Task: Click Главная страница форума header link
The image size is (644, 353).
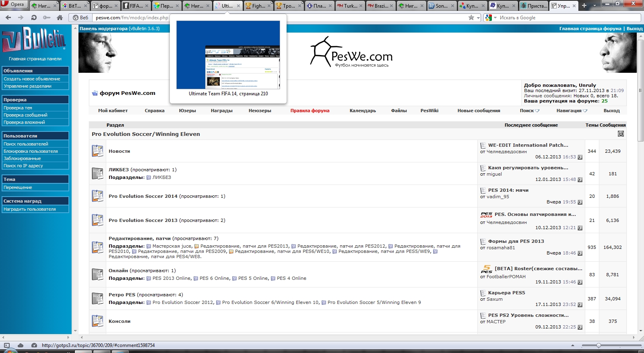Action: [590, 29]
